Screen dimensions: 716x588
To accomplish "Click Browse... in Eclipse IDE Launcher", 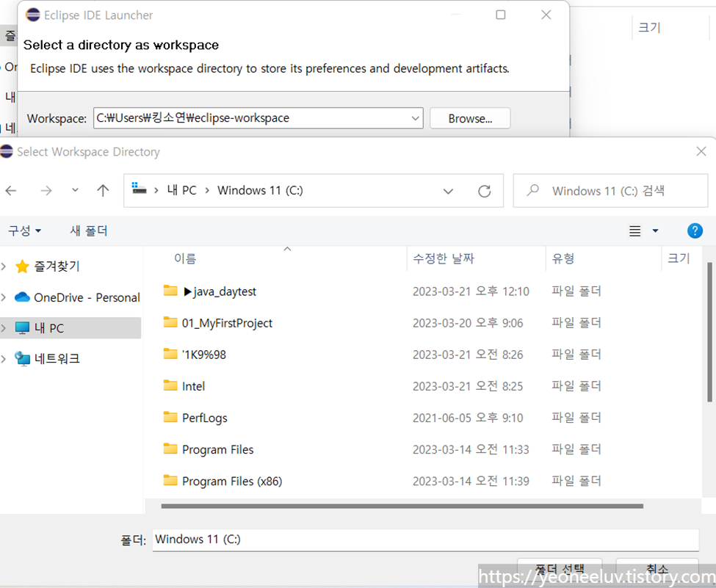I will click(x=470, y=118).
